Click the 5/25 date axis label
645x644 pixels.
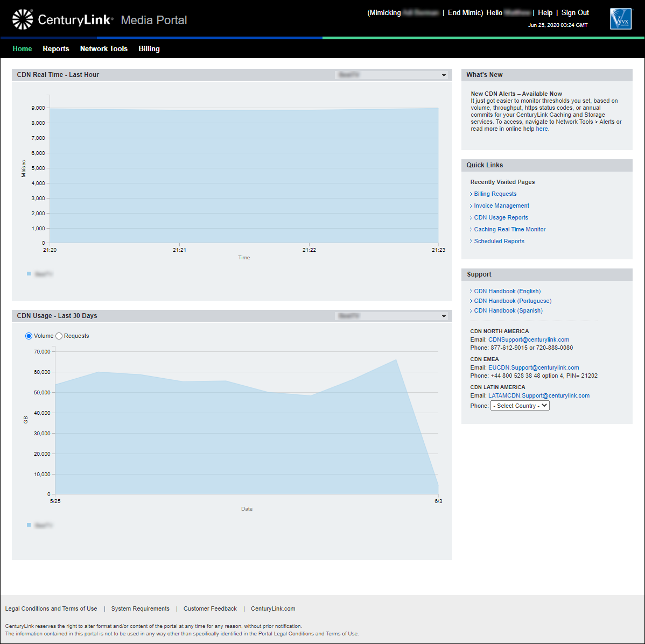pos(55,501)
